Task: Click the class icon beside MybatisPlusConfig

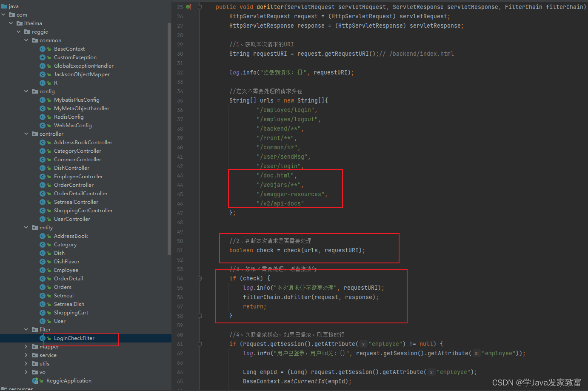Action: pos(43,100)
